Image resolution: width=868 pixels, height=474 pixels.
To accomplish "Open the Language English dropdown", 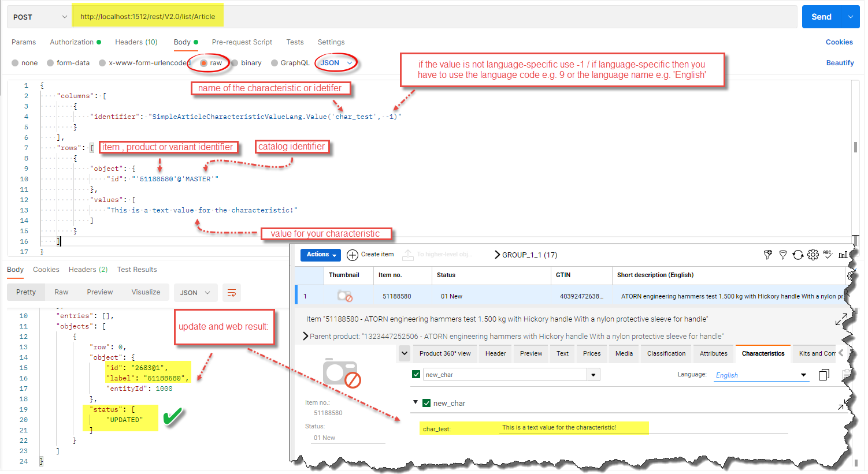I will 761,375.
